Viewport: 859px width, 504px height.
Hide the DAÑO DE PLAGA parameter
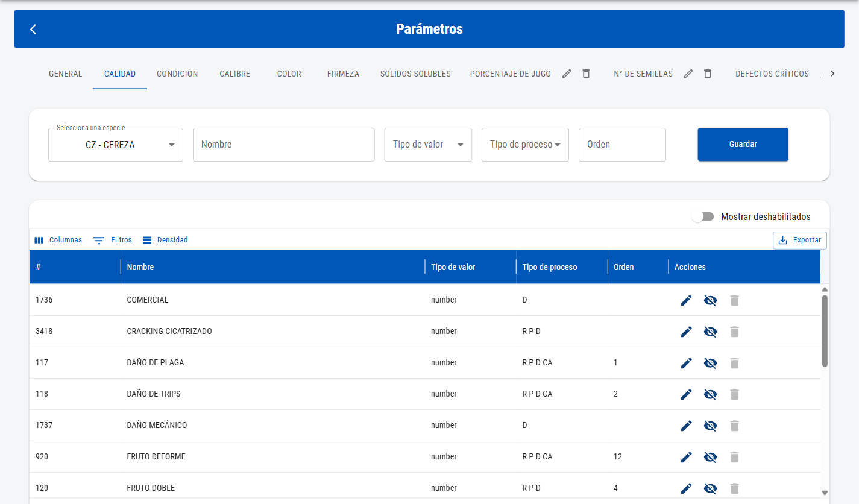(710, 363)
